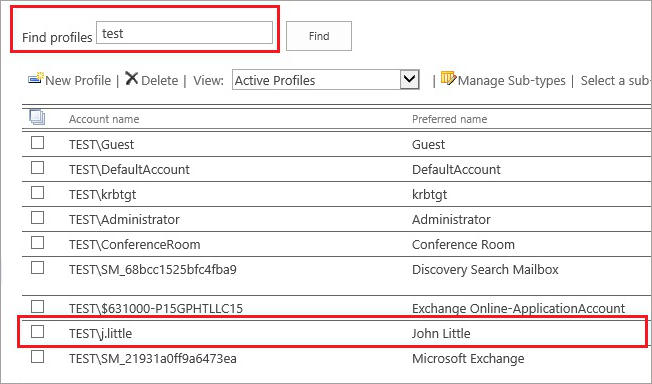
Task: Click the TEST\j.little account name
Action: tap(101, 334)
